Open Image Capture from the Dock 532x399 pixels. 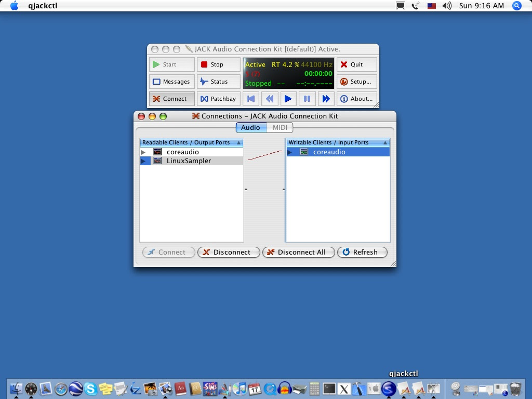coord(150,389)
